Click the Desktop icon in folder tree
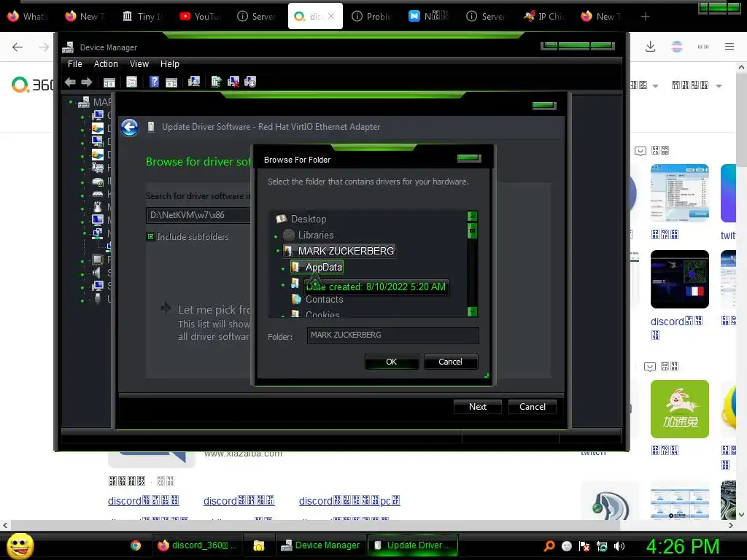 [x=281, y=219]
